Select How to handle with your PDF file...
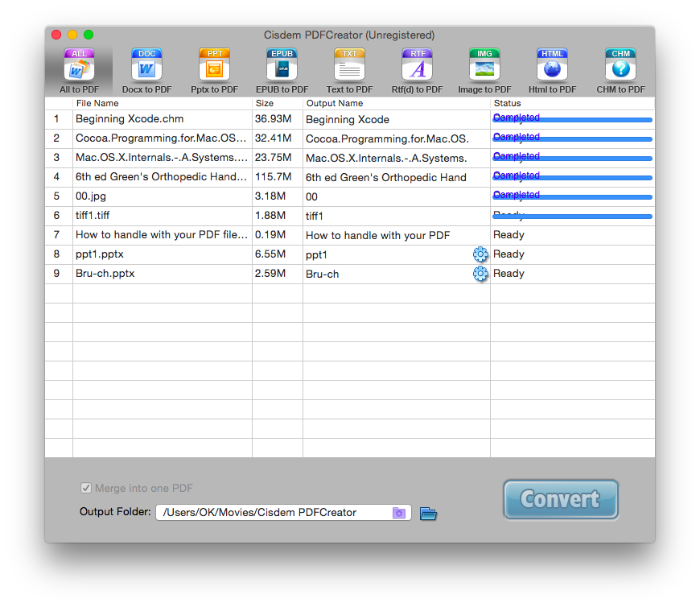Screen dimensions: 700x607 162,234
